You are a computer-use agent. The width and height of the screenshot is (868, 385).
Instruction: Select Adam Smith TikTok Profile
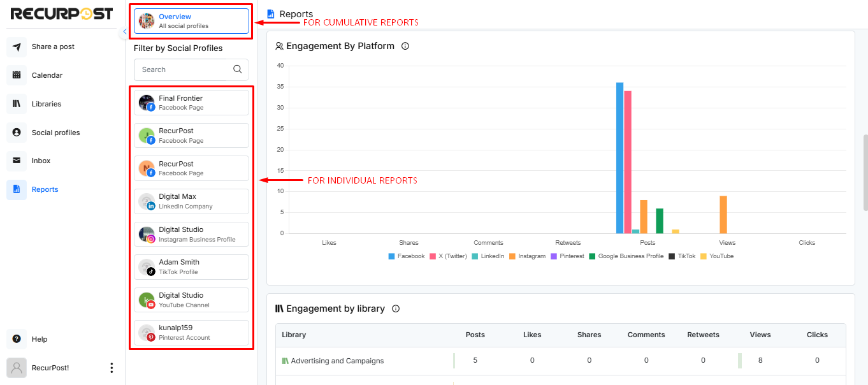coord(191,266)
